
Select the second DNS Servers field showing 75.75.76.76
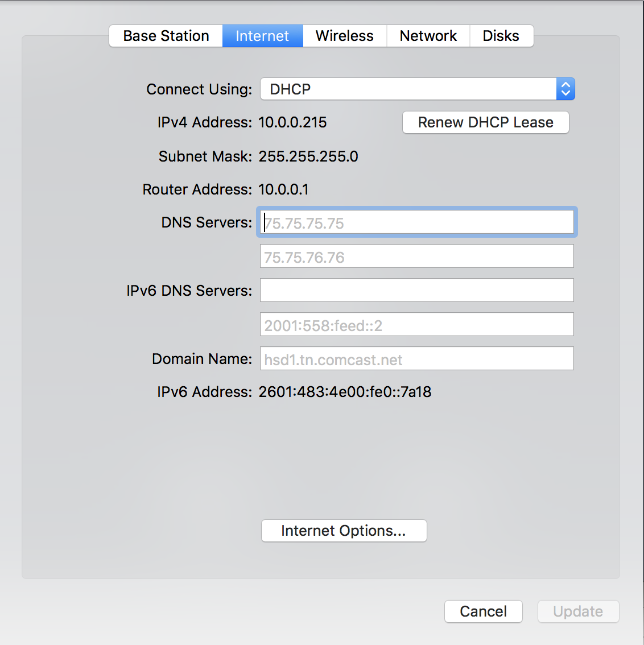click(x=416, y=257)
